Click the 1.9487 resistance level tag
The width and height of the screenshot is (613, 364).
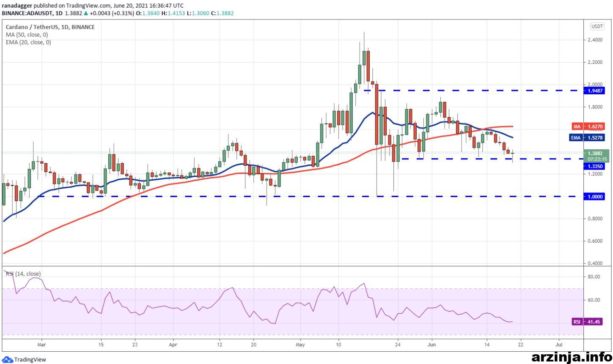coord(595,90)
